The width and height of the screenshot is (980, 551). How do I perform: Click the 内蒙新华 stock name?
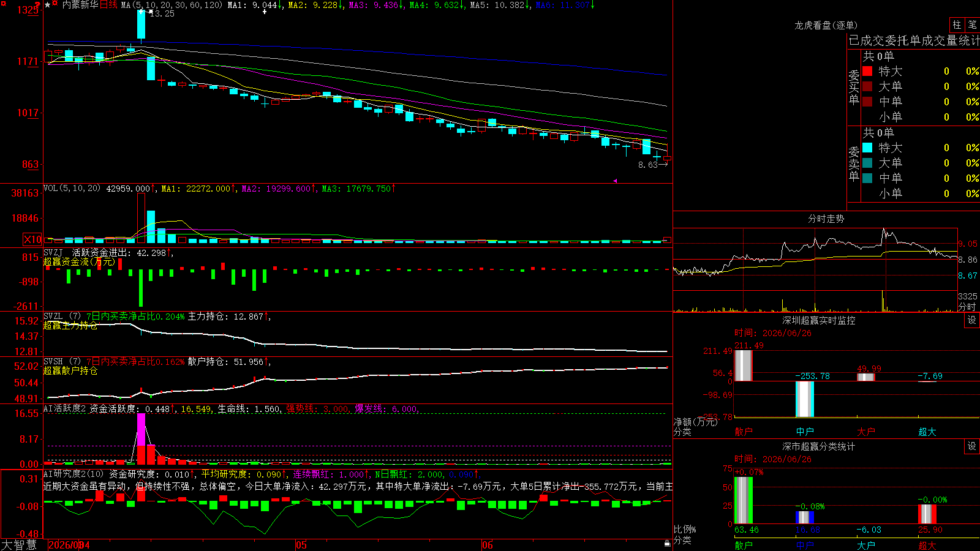[x=80, y=5]
